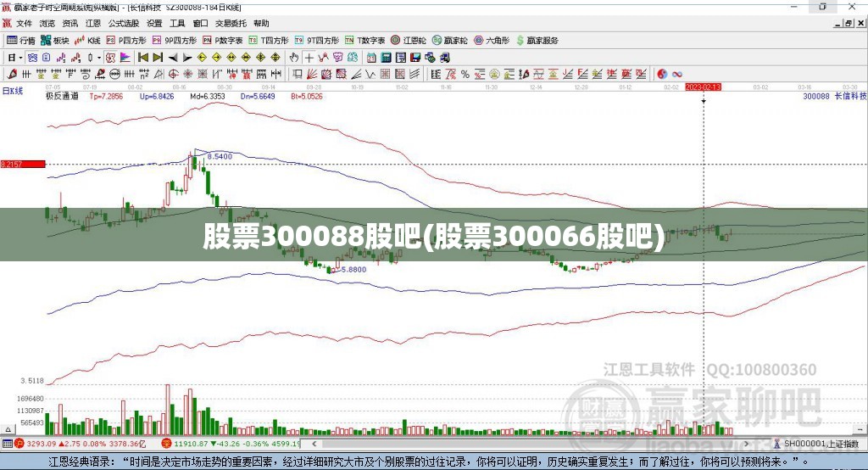Open the 江恩 menu
868x470 pixels.
pos(93,23)
